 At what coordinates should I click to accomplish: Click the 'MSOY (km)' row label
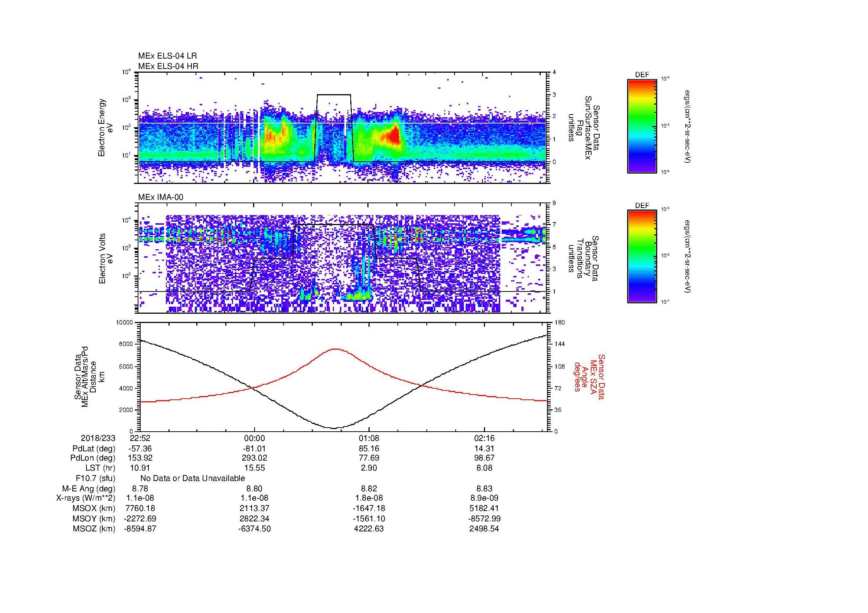pos(94,518)
